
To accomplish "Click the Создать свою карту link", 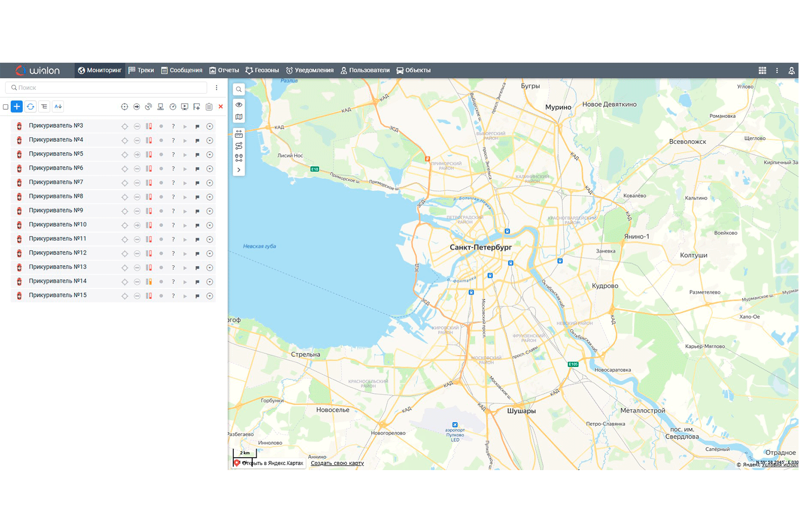I will pos(337,463).
